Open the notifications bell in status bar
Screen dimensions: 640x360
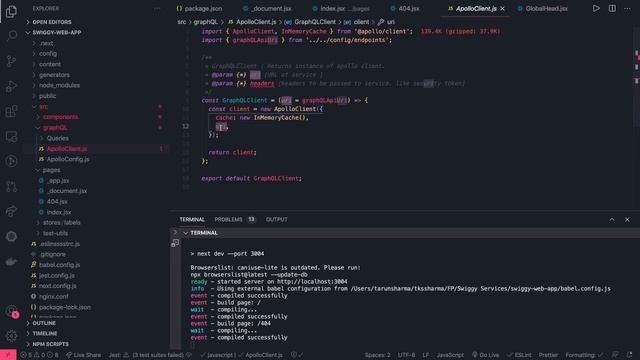[x=629, y=355]
